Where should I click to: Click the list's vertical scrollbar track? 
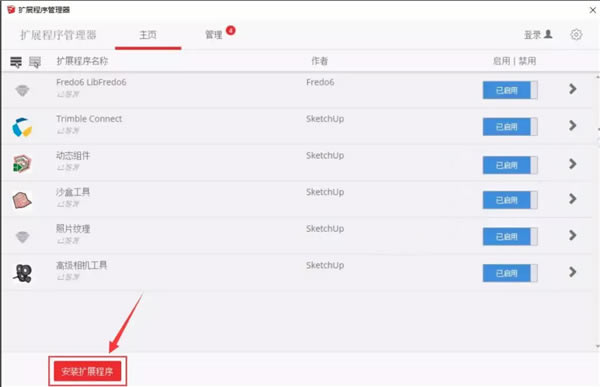tap(597, 212)
